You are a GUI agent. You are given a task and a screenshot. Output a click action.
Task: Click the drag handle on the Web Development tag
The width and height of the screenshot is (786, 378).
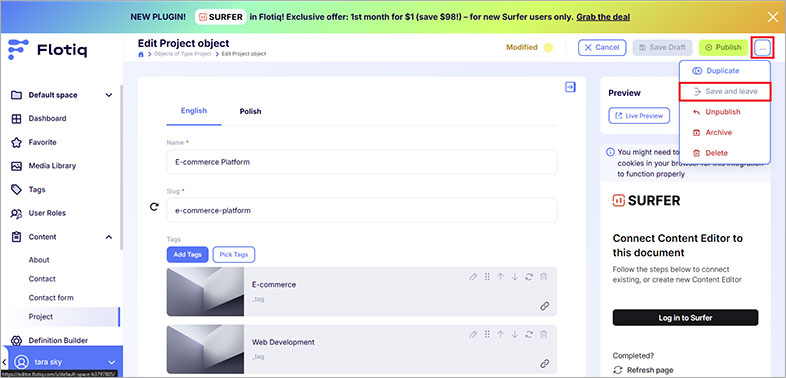pyautogui.click(x=487, y=334)
